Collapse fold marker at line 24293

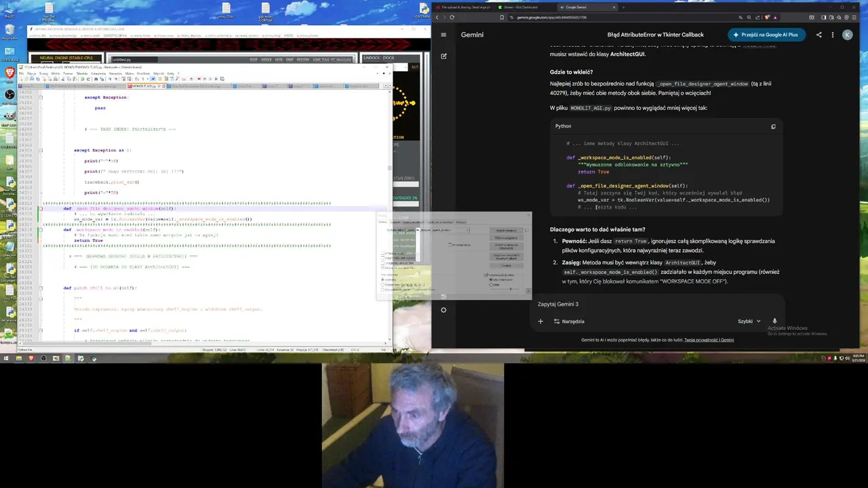(x=41, y=98)
